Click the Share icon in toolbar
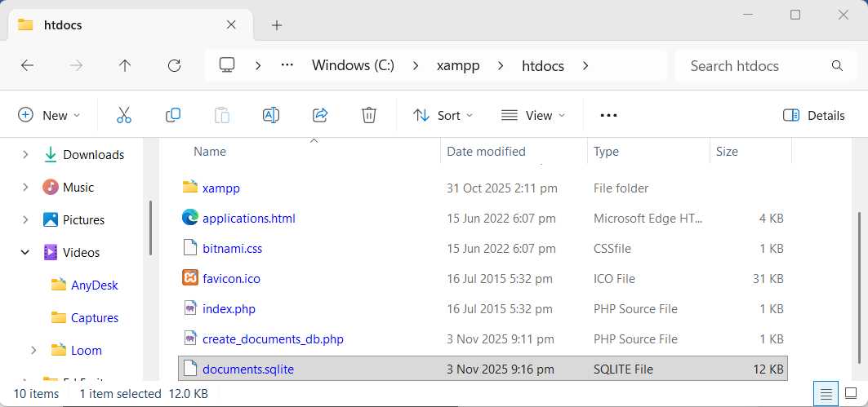868x407 pixels. point(320,115)
